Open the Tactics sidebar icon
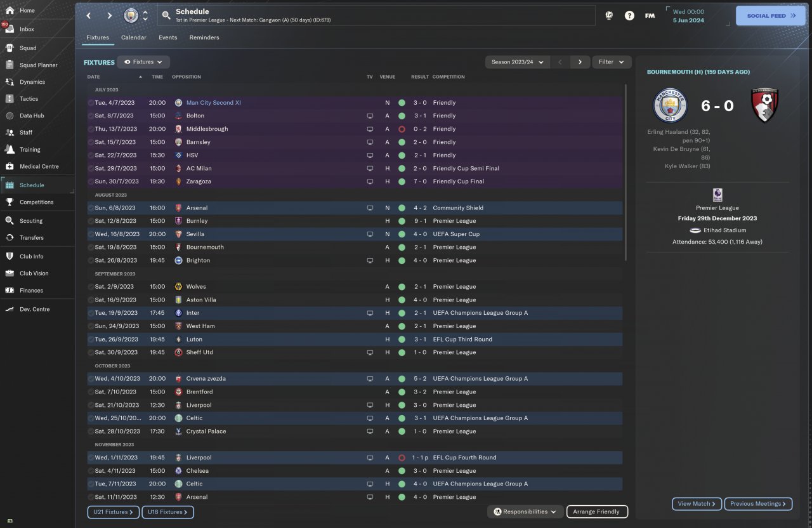 click(10, 99)
